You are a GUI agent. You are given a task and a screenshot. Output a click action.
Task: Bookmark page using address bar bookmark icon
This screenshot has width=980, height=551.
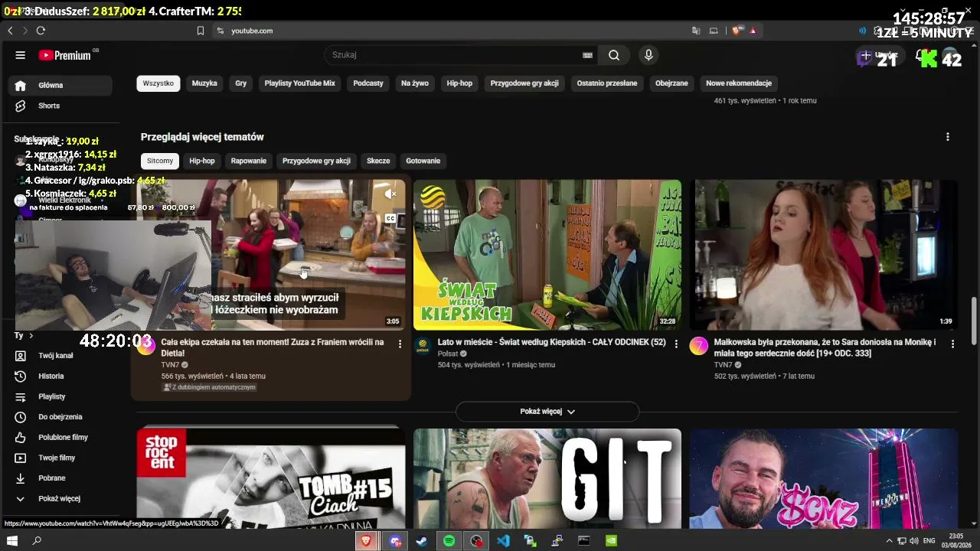click(201, 31)
